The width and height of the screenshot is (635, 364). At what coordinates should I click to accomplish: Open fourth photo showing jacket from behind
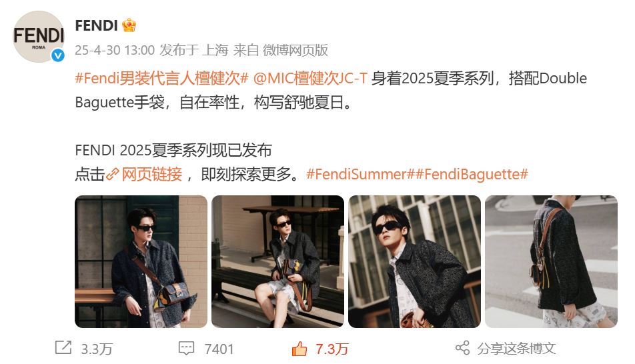click(x=551, y=261)
